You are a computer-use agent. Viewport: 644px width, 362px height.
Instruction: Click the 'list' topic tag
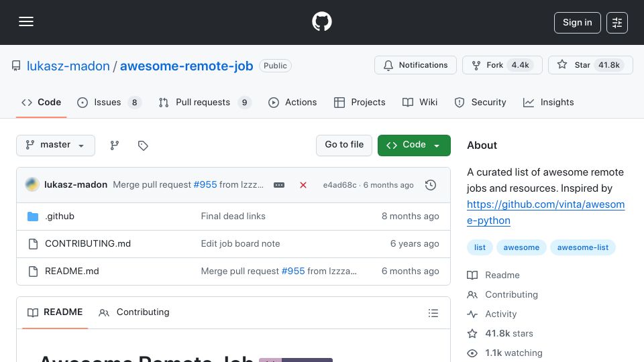(x=480, y=247)
